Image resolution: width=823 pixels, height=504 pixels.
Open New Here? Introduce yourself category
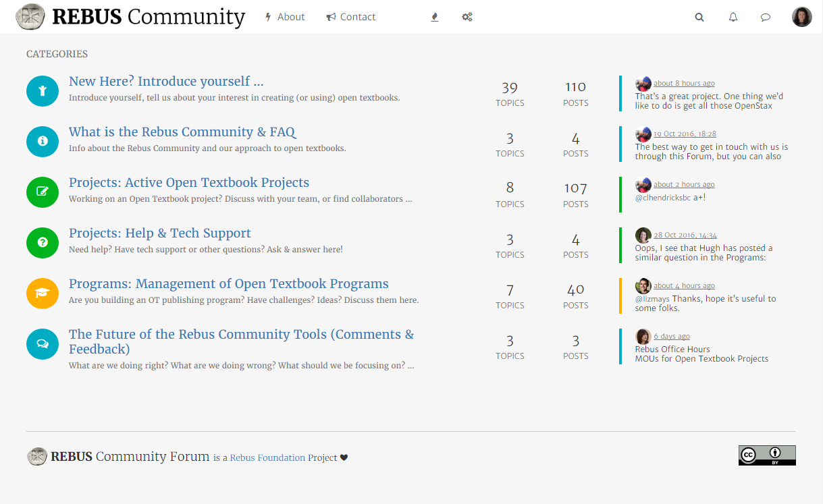tap(166, 82)
